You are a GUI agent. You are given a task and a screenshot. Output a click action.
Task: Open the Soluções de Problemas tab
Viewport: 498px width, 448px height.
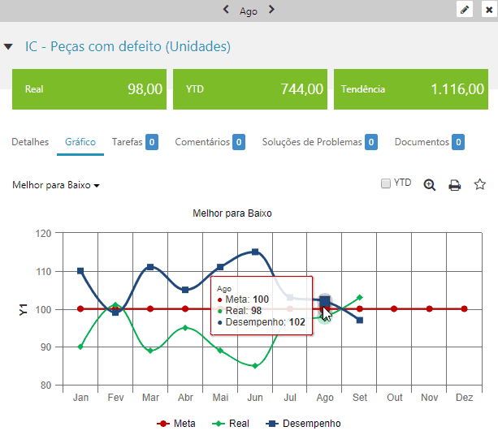(311, 142)
